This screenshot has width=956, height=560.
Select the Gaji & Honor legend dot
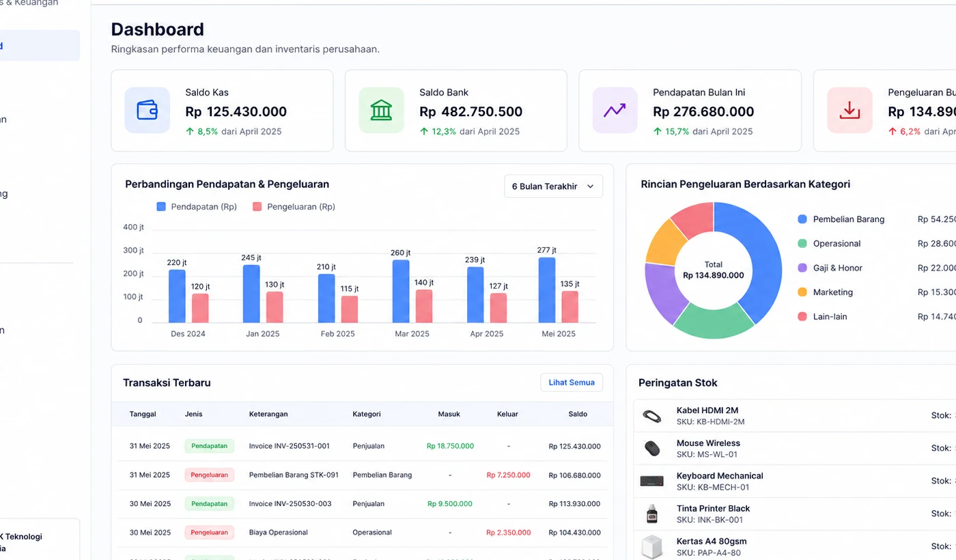pyautogui.click(x=802, y=268)
